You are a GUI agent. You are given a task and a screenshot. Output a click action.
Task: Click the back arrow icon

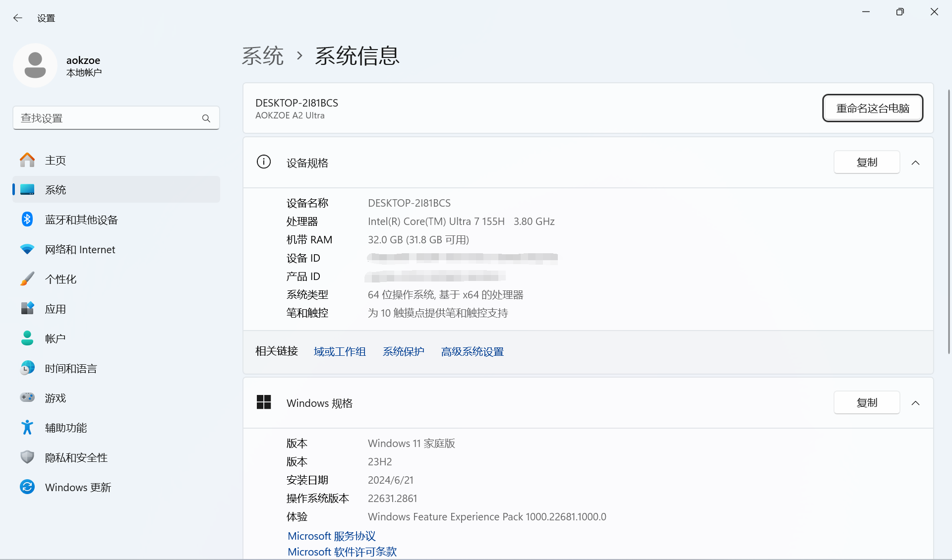coord(18,18)
